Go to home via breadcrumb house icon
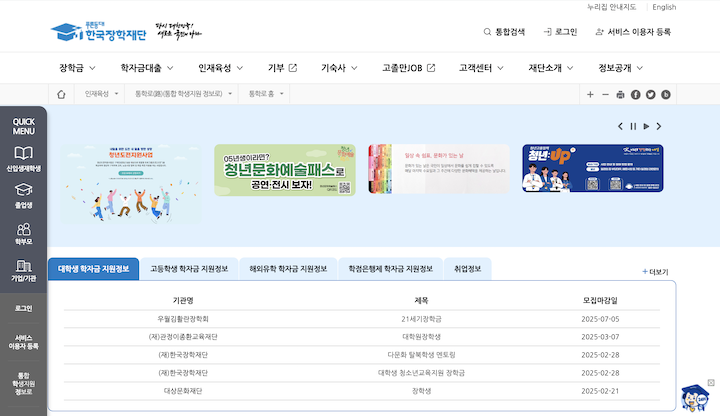 pyautogui.click(x=61, y=94)
